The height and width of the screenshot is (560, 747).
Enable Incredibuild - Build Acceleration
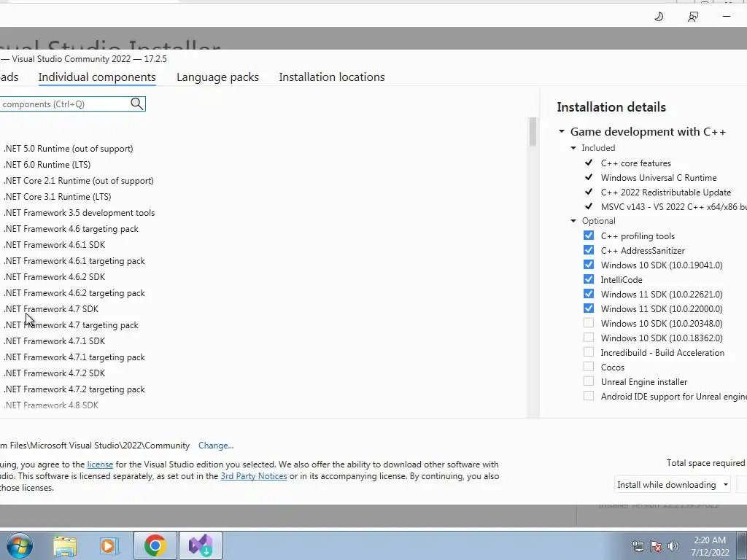tap(589, 352)
